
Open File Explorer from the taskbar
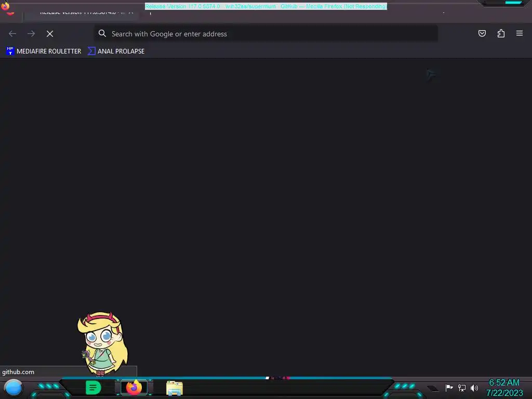point(175,388)
